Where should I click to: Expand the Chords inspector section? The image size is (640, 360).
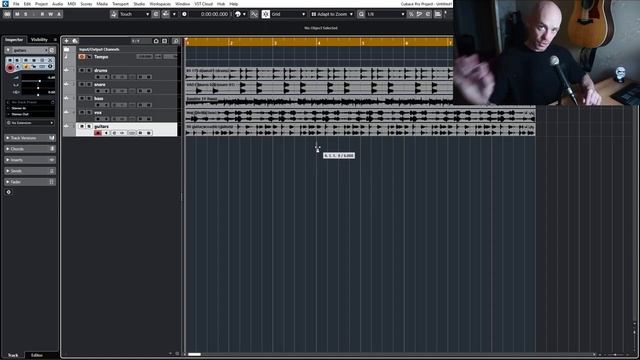coord(30,149)
